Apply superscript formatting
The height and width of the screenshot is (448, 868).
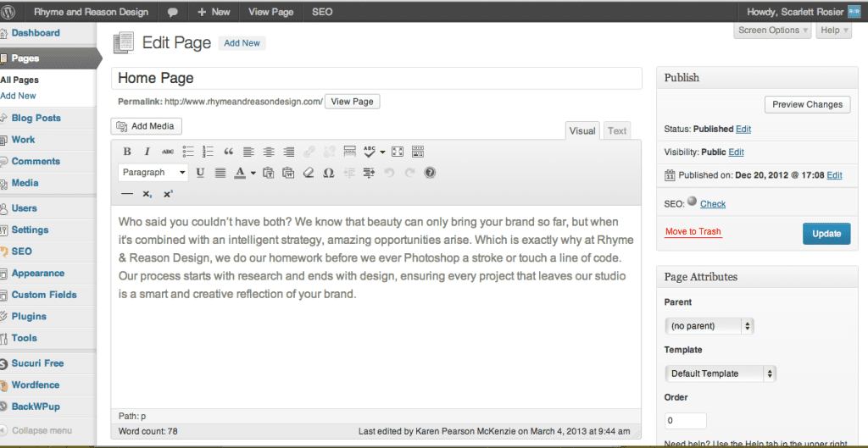(168, 194)
